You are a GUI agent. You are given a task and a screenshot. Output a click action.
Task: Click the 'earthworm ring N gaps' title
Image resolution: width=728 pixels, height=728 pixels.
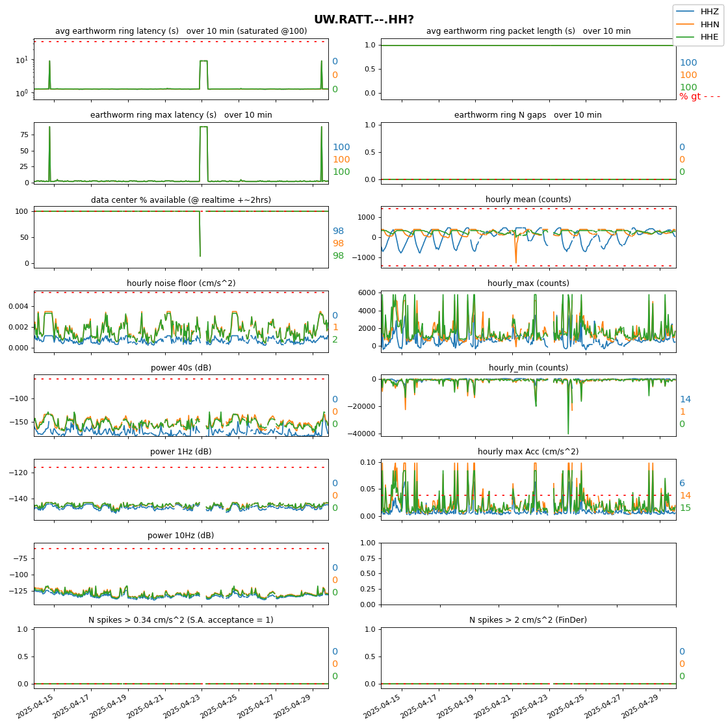coord(528,114)
